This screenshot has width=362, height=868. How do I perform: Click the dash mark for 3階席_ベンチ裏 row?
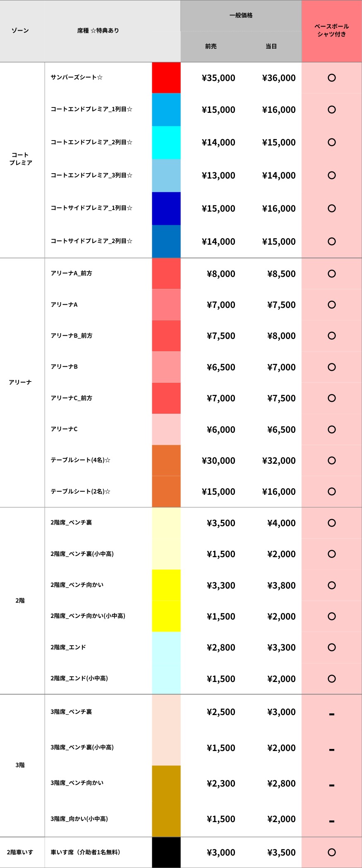tap(331, 714)
